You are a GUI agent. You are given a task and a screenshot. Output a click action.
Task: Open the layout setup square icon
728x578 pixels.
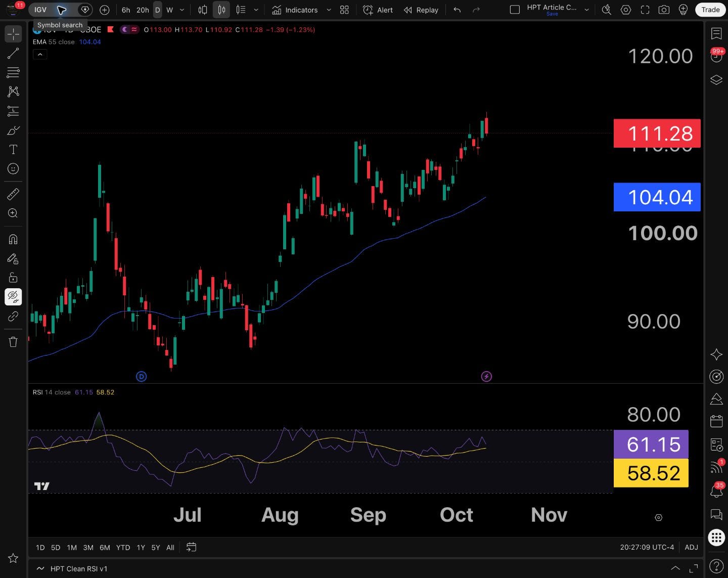(515, 10)
